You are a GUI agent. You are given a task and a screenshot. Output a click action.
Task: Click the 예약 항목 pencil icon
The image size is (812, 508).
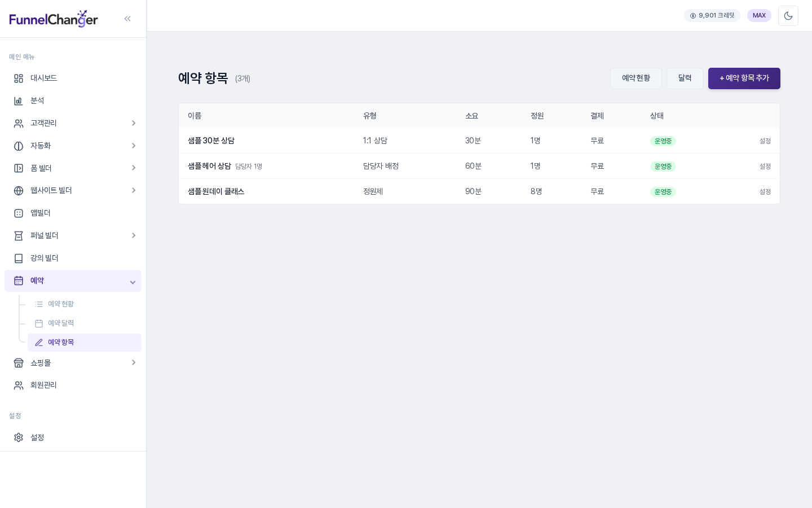39,343
